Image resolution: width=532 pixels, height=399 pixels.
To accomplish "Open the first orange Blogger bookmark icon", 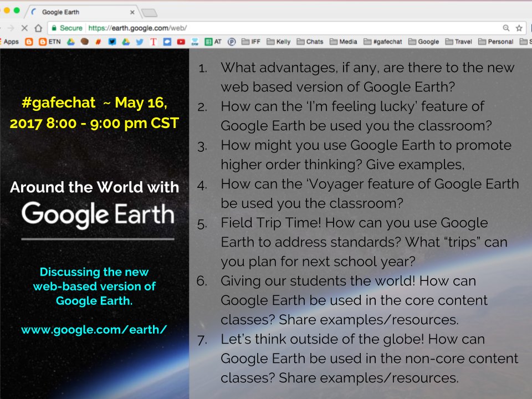I will pos(29,42).
